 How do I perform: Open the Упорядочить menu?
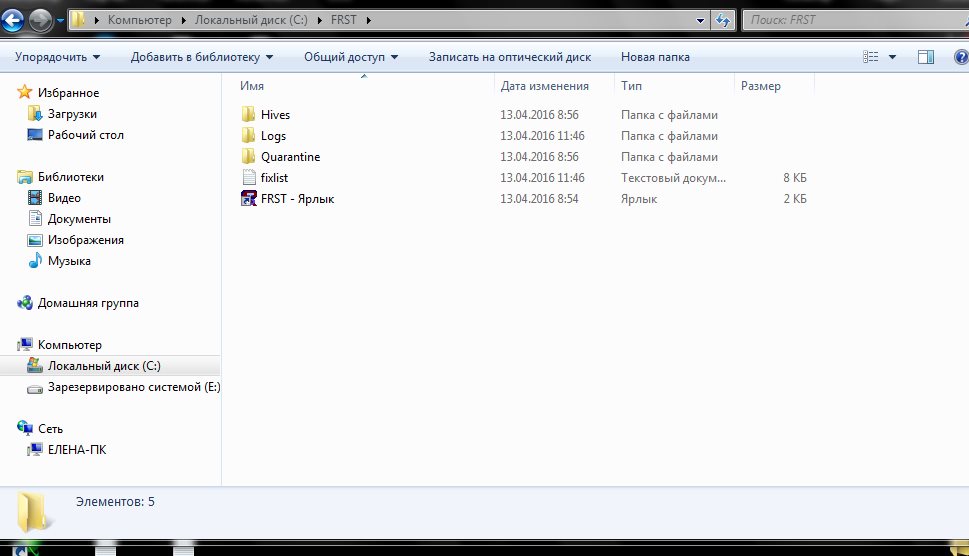coord(57,57)
